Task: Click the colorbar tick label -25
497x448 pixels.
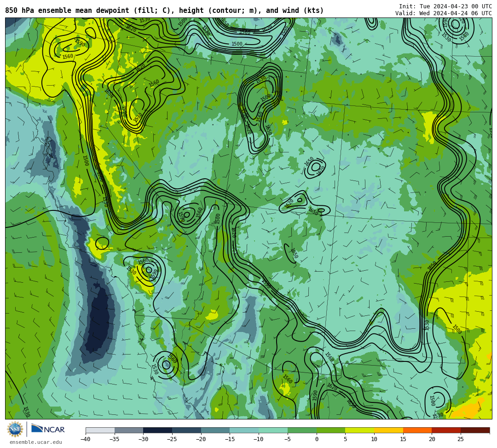Action: pos(172,439)
